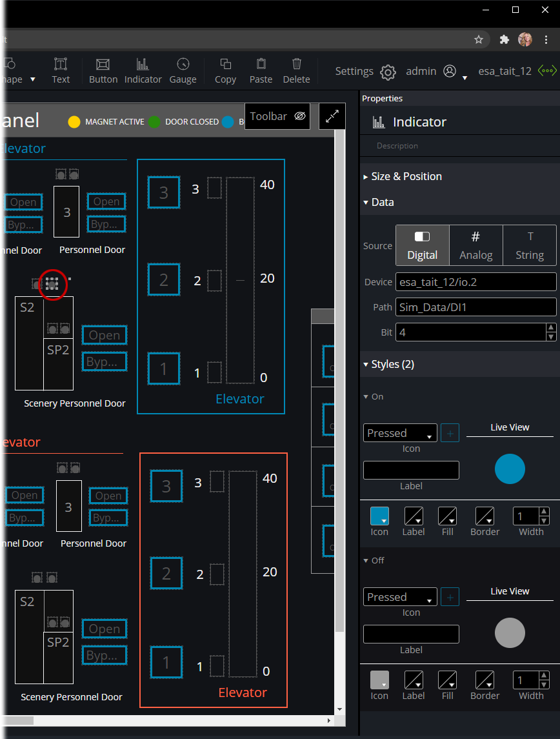Insert an Indicator widget from toolbar
The image size is (560, 739).
pos(143,71)
